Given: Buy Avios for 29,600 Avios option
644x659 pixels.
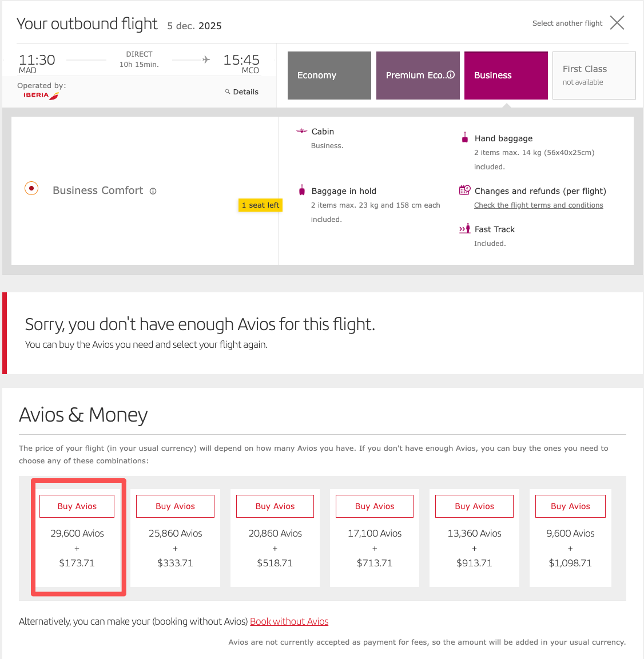Looking at the screenshot, I should click(77, 506).
